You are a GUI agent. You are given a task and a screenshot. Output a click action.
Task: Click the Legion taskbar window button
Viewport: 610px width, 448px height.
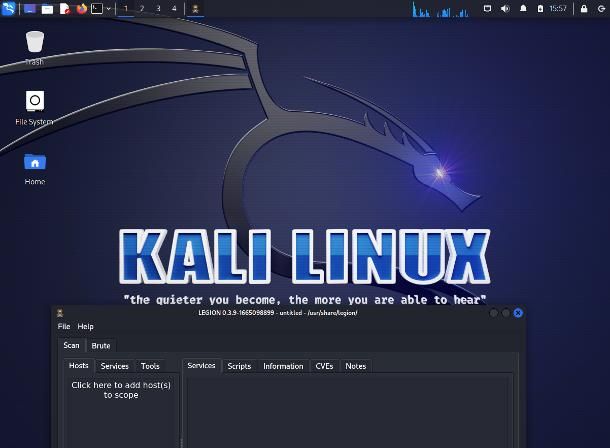click(195, 8)
